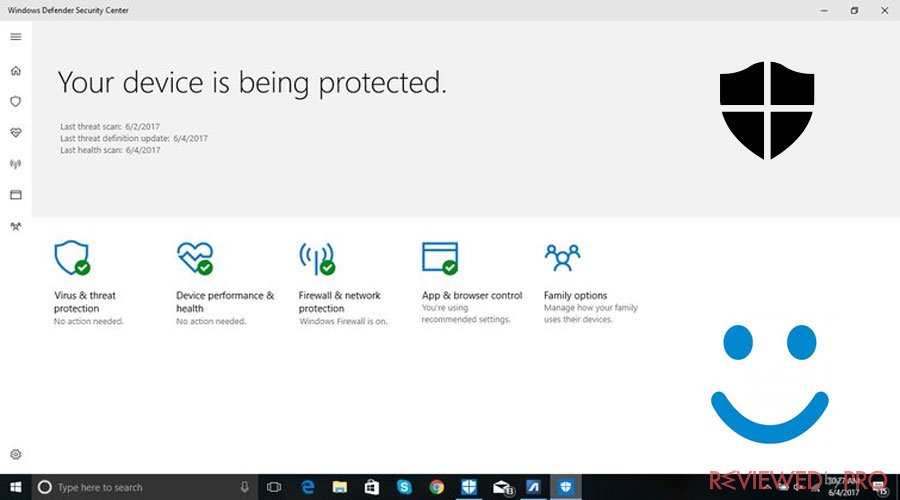Click the 'Type here to search' box
Viewport: 900px width, 500px height.
[x=145, y=487]
